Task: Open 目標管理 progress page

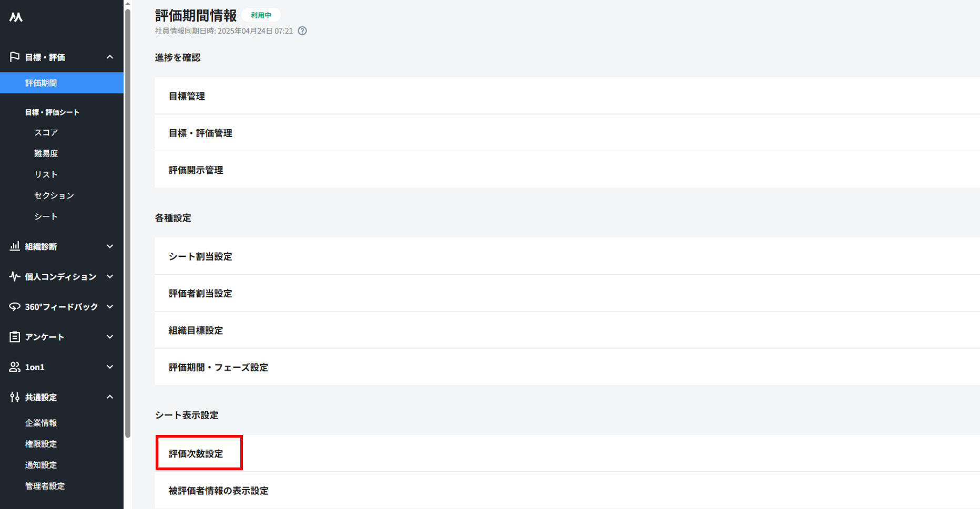Action: point(187,96)
